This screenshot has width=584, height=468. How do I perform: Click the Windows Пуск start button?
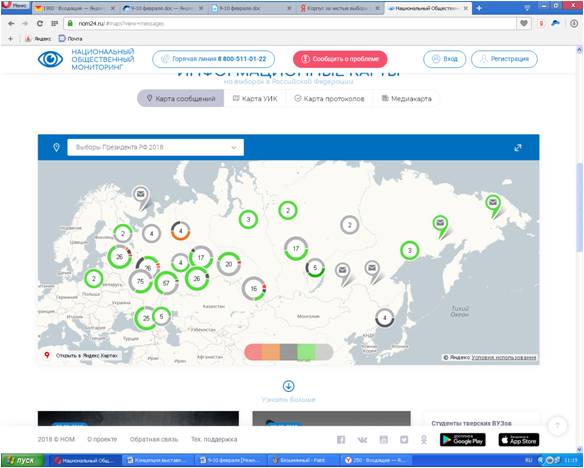tap(23, 460)
